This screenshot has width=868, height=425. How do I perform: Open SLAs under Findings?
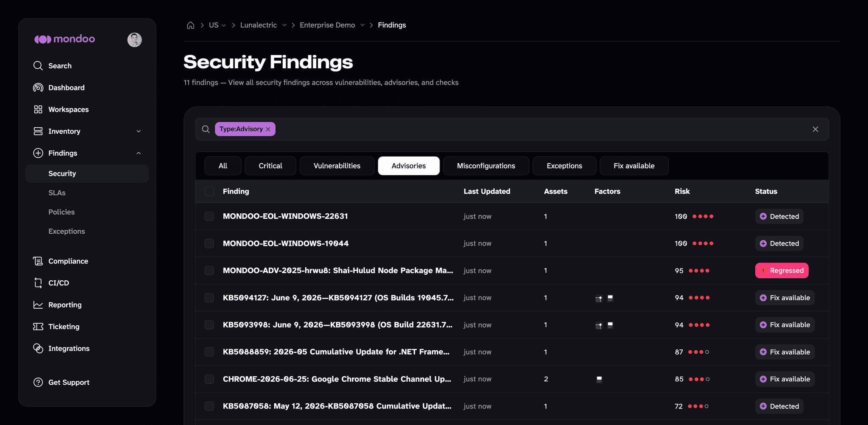57,193
